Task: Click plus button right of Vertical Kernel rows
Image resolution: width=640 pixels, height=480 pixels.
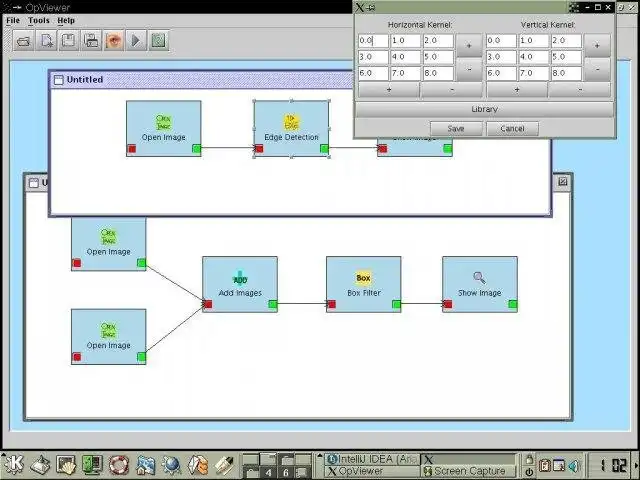Action: tap(597, 46)
